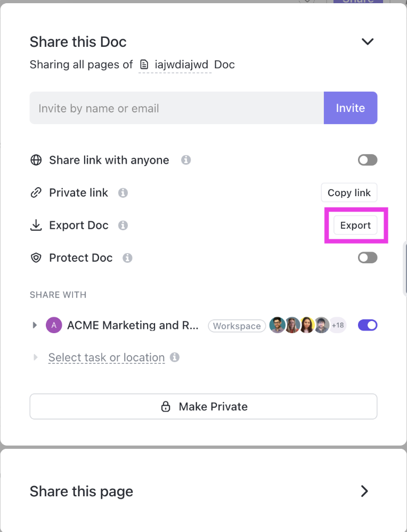Click info icon next to Protect Doc
The image size is (407, 532).
(x=127, y=258)
